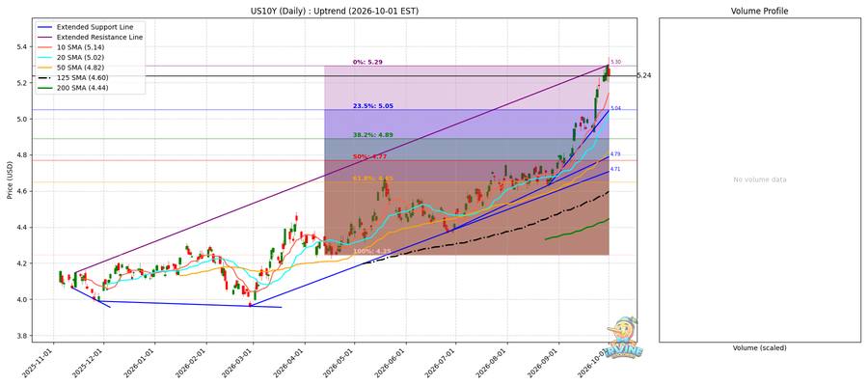This screenshot has width=868, height=386.
Task: Click the '2026-02-01' date axis label
Action: (x=193, y=364)
